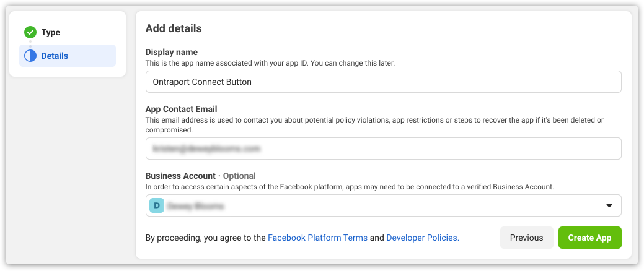The height and width of the screenshot is (271, 644).
Task: Open the Facebook Platform Terms link
Action: [317, 238]
